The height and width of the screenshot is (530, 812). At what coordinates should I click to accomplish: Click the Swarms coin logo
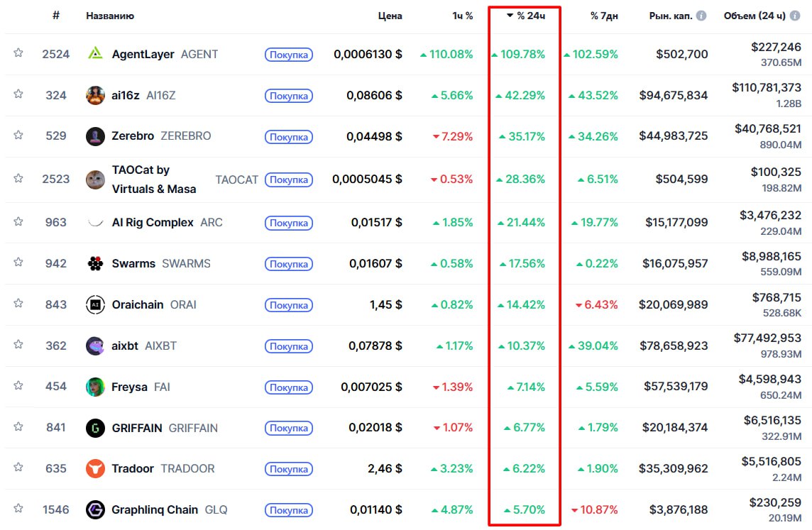pos(95,264)
